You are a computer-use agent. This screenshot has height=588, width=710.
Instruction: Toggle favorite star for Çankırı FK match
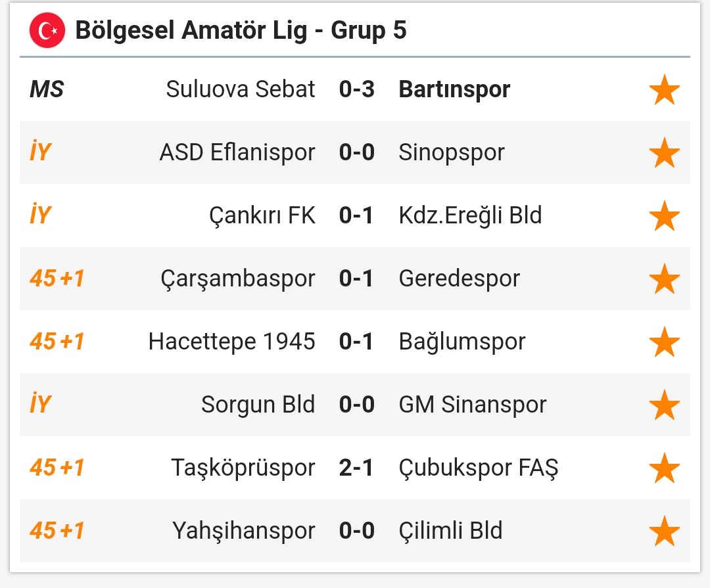(x=664, y=215)
